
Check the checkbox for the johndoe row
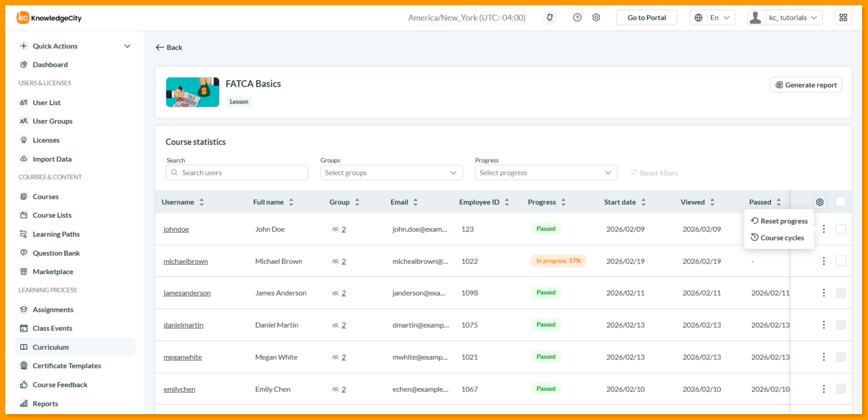point(841,229)
